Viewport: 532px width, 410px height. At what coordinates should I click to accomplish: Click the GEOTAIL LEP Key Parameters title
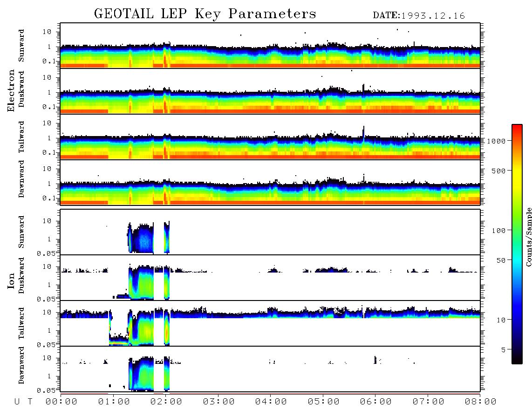(205, 14)
